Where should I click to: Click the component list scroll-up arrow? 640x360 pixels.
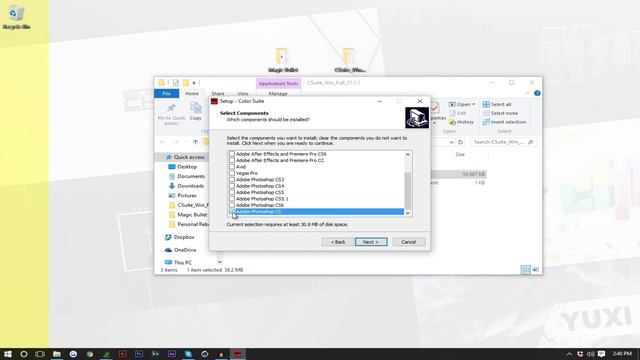point(407,155)
